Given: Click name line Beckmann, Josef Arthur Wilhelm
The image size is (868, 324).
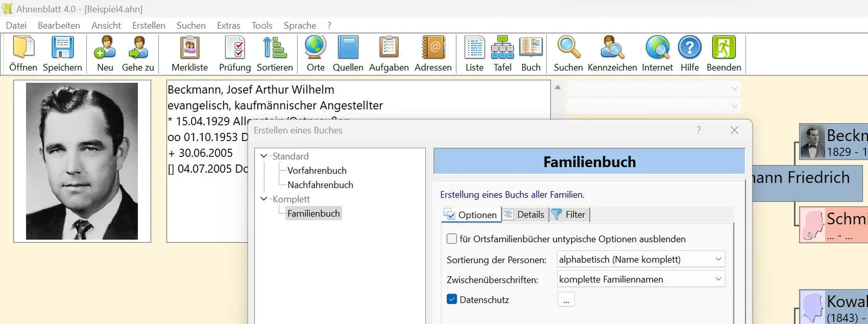Looking at the screenshot, I should point(251,90).
